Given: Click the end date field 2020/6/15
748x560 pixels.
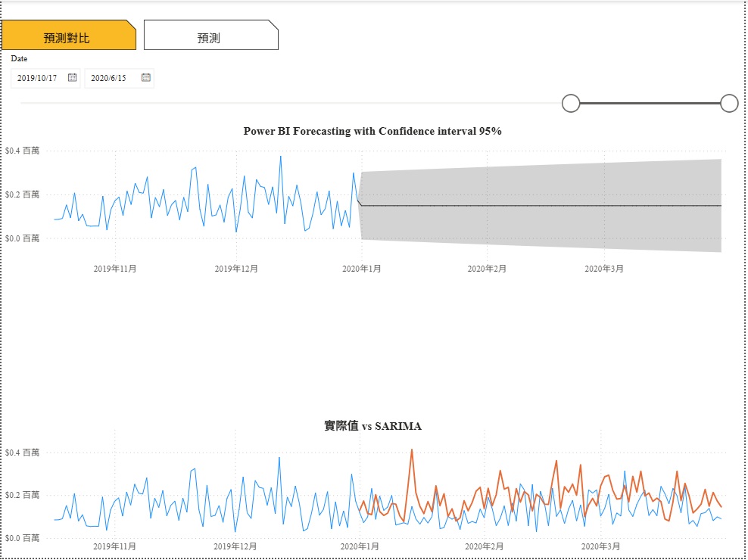Looking at the screenshot, I should [120, 78].
